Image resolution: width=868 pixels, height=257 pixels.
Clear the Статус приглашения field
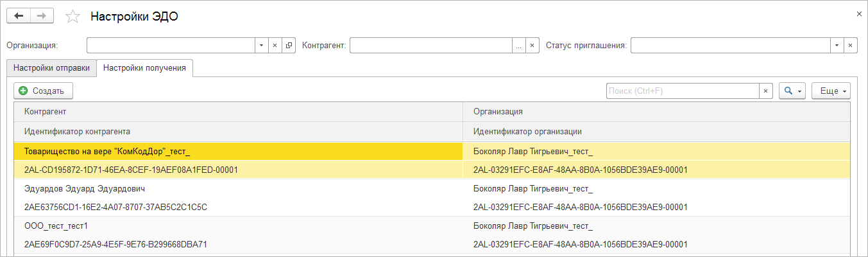(850, 46)
